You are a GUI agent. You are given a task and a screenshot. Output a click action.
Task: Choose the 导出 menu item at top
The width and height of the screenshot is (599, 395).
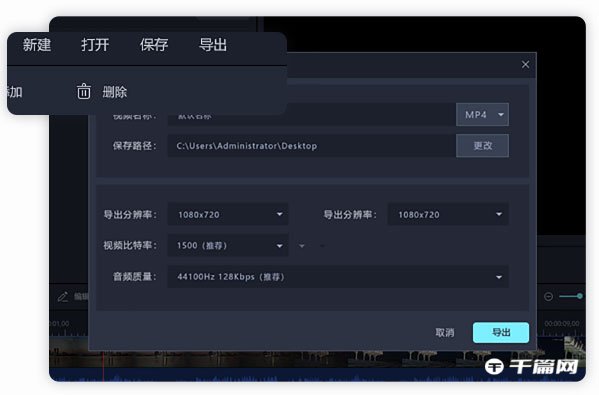click(x=213, y=45)
